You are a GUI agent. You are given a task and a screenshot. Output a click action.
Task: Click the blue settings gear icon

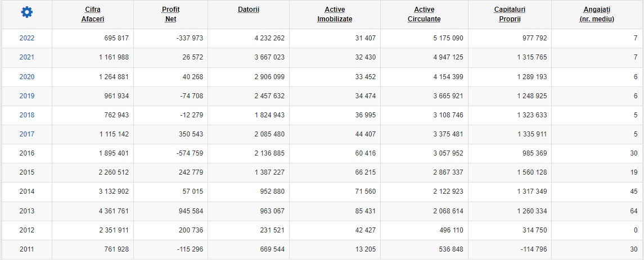tap(26, 12)
